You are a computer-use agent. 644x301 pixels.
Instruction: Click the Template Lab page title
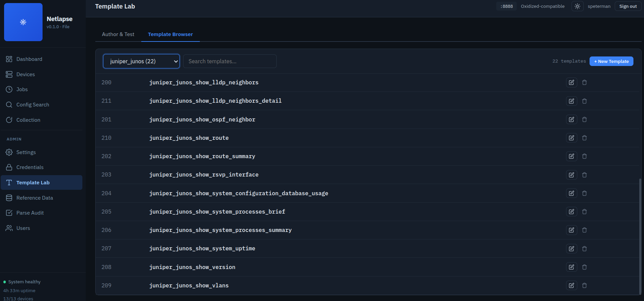(x=115, y=6)
